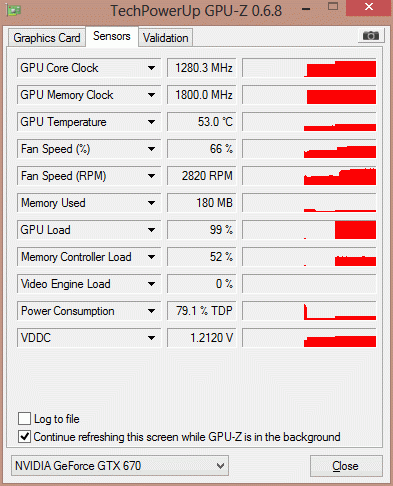Click the Memory Controller Load graph
This screenshot has width=393, height=486.
click(x=309, y=257)
